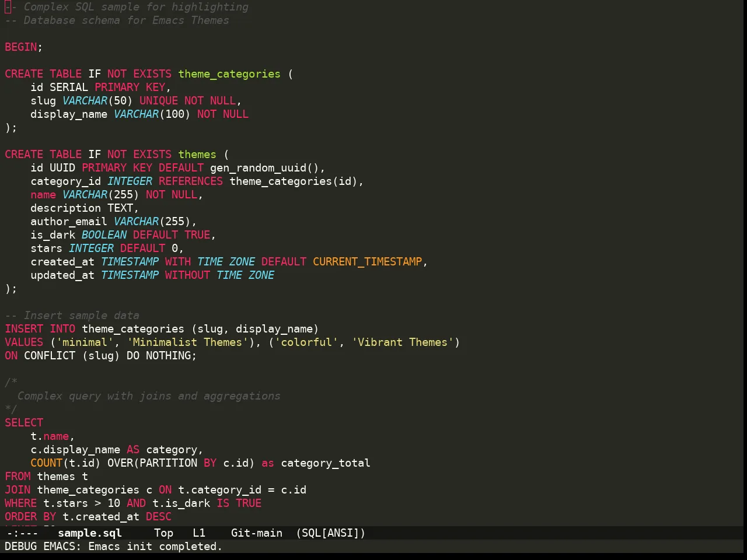Click the SELECT keyword
The height and width of the screenshot is (560, 747).
[x=24, y=423]
